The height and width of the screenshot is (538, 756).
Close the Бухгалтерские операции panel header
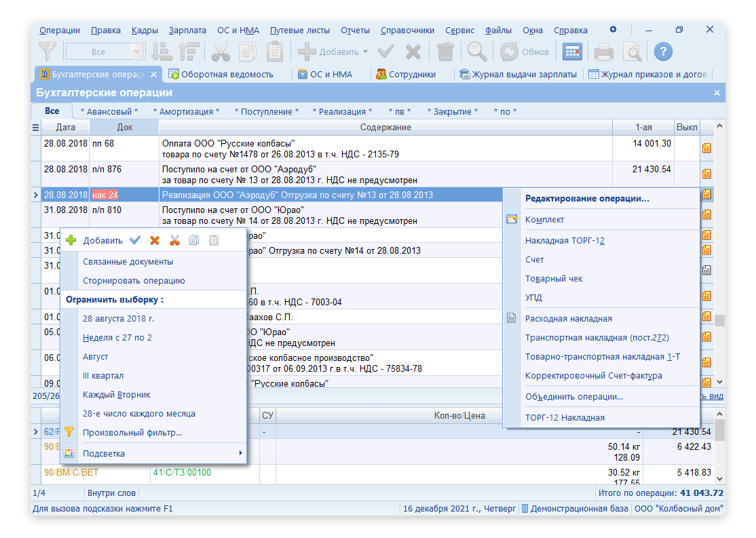coord(717,92)
